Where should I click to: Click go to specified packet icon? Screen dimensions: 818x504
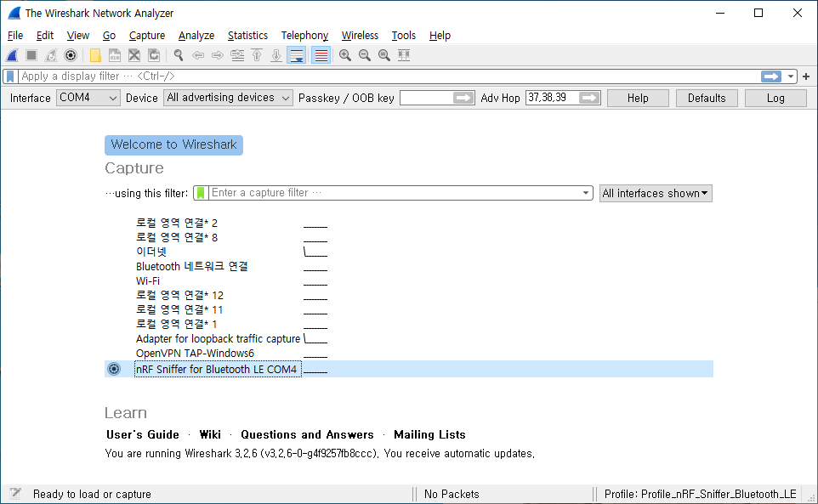237,55
